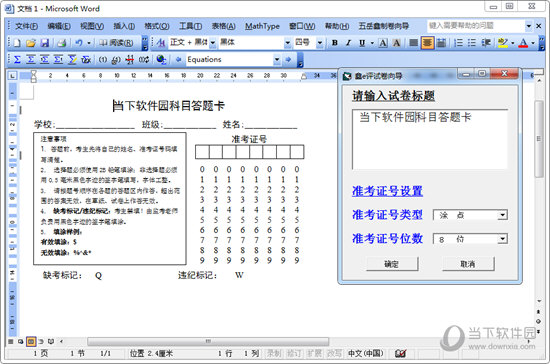This screenshot has width=550, height=364.
Task: Click the spelling check status icon
Action: pyautogui.click(x=400, y=353)
